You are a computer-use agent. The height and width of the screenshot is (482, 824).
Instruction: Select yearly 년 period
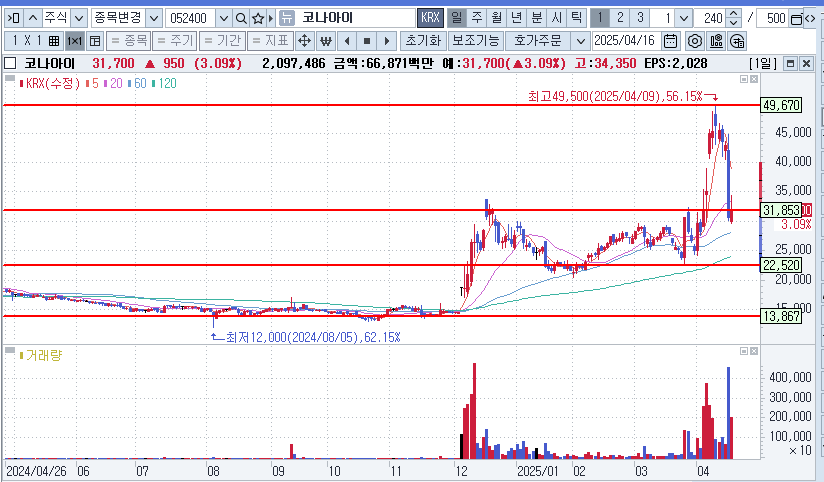(x=517, y=18)
